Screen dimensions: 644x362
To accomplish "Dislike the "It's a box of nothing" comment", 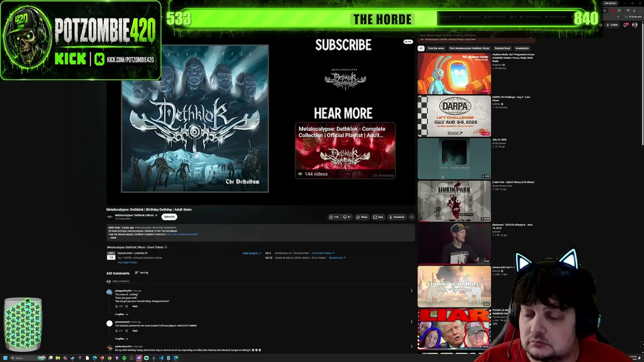I will (x=126, y=306).
